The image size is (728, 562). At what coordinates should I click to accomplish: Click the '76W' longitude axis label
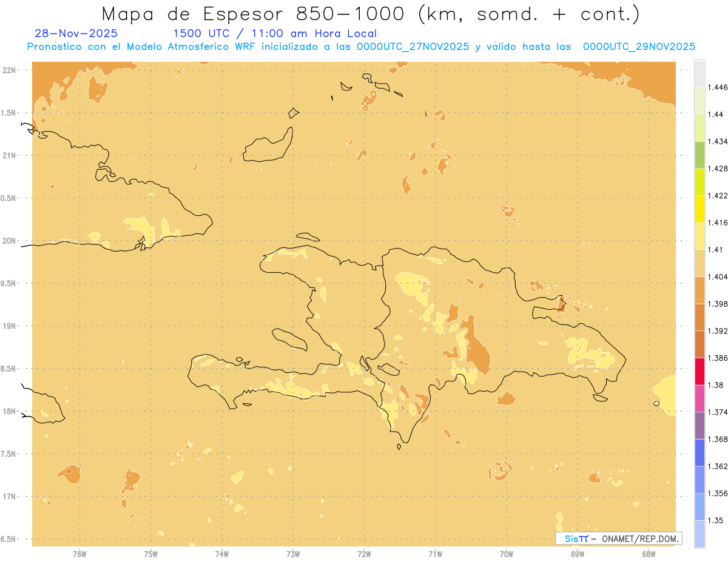pyautogui.click(x=79, y=554)
